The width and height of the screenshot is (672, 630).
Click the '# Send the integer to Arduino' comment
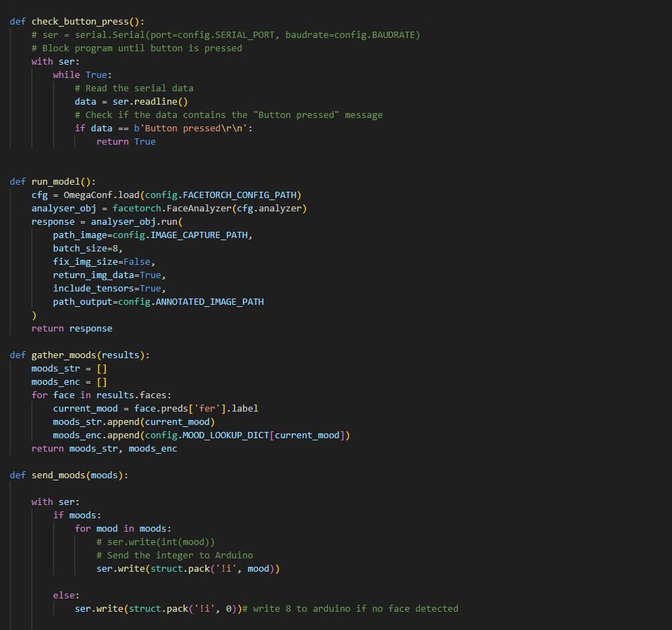pyautogui.click(x=174, y=555)
